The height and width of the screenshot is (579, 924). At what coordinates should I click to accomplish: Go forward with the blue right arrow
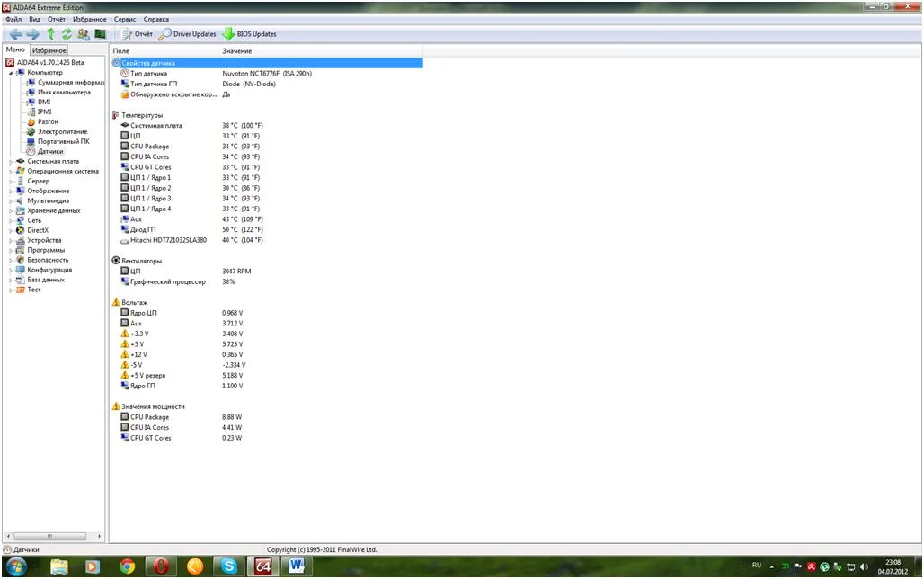click(x=32, y=34)
